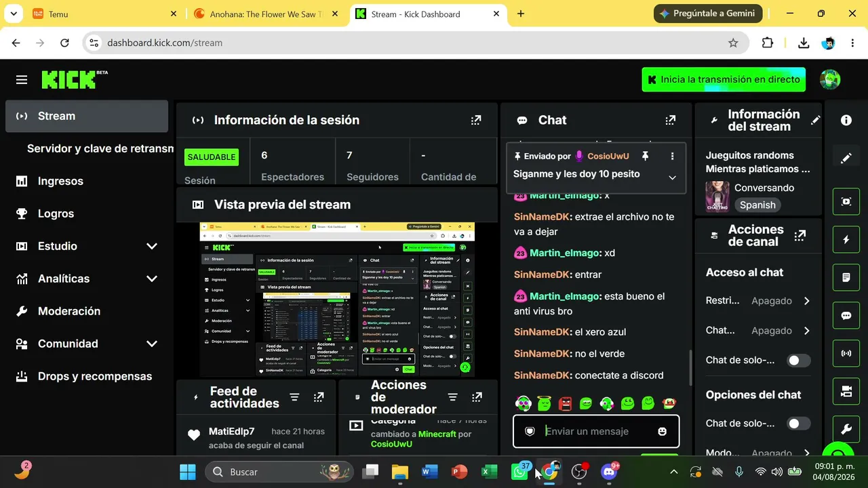Go to Ingresos in the sidebar
Screen dimensions: 868x488
tap(87, 181)
